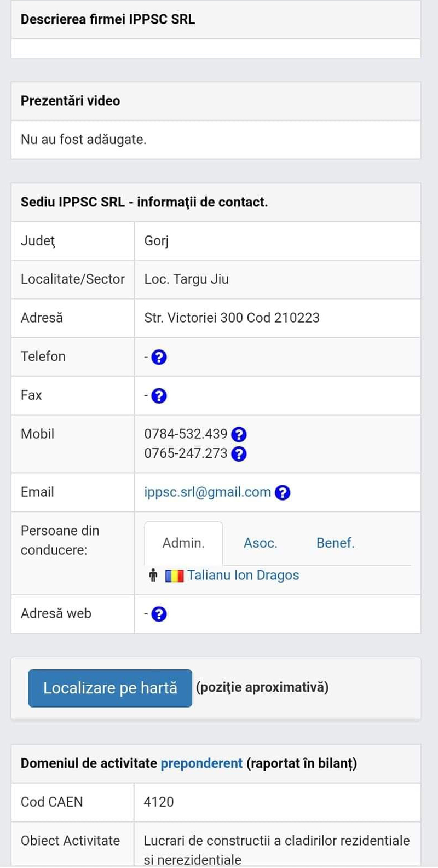Viewport: 438px width, 868px height.
Task: Click the person icon beside administrator name
Action: (153, 576)
